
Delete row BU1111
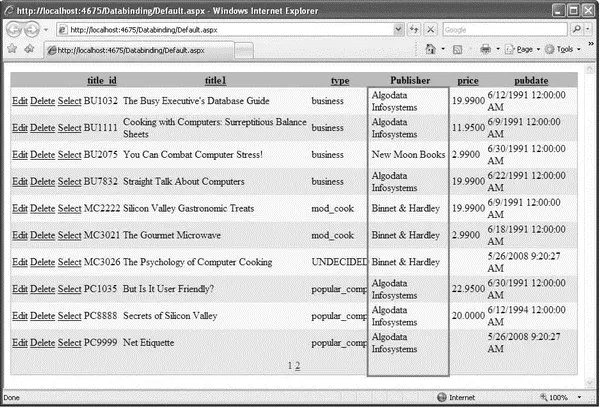pyautogui.click(x=42, y=128)
